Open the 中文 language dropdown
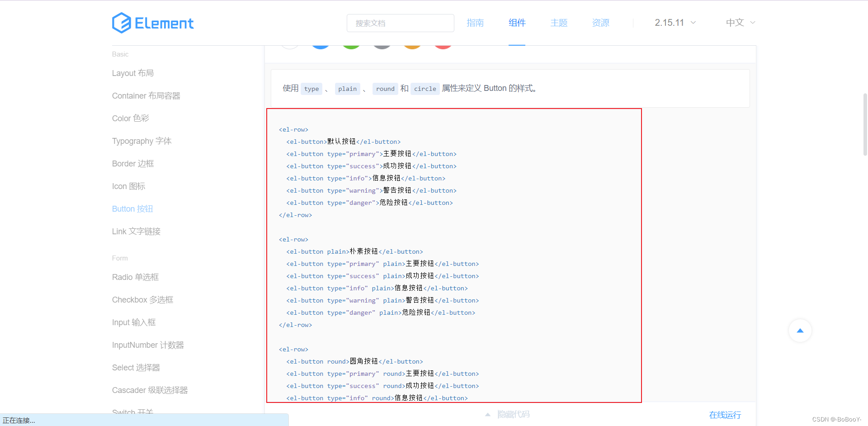 point(741,23)
